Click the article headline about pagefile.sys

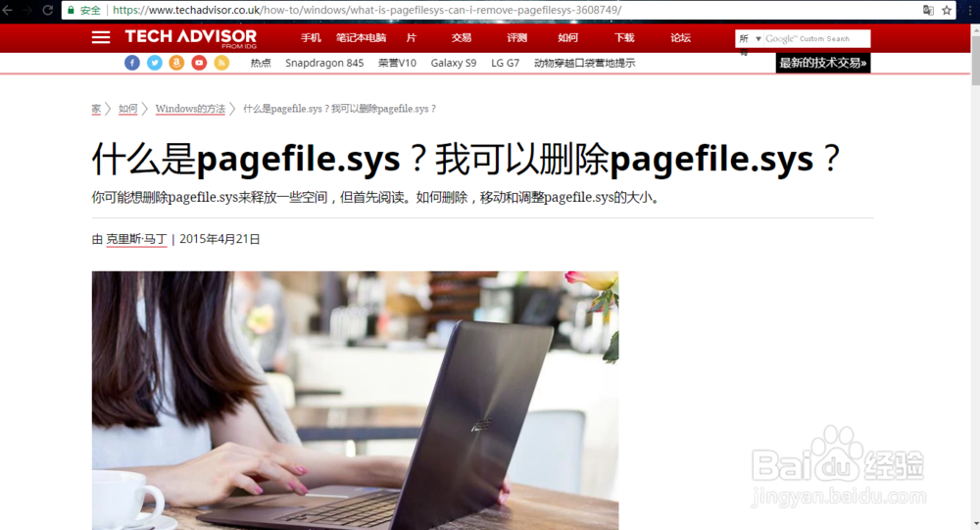coord(466,160)
